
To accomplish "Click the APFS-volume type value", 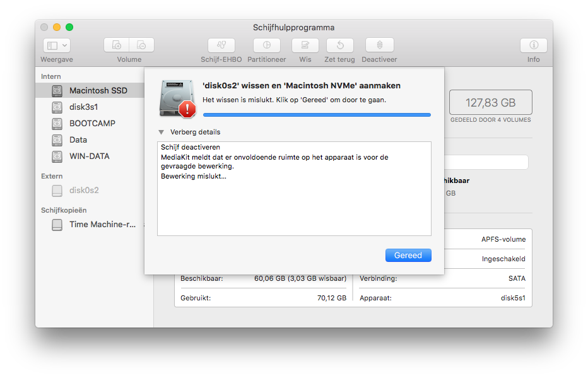I will (503, 239).
